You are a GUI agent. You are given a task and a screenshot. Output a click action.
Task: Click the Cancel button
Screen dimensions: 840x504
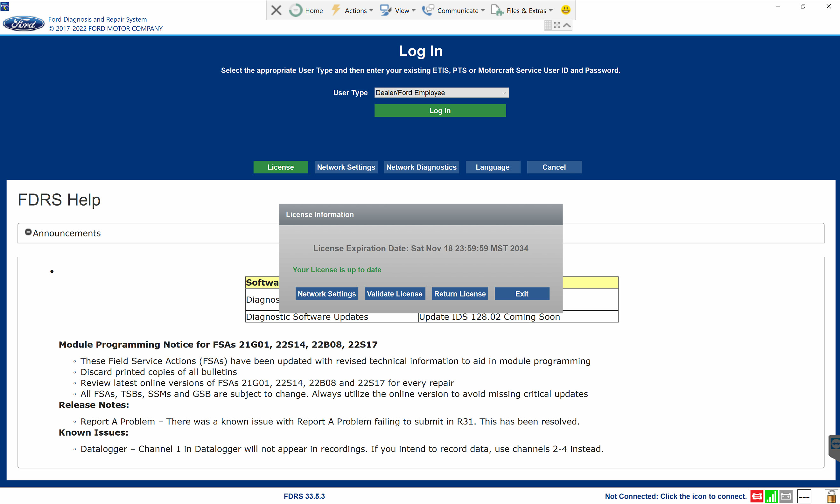554,167
